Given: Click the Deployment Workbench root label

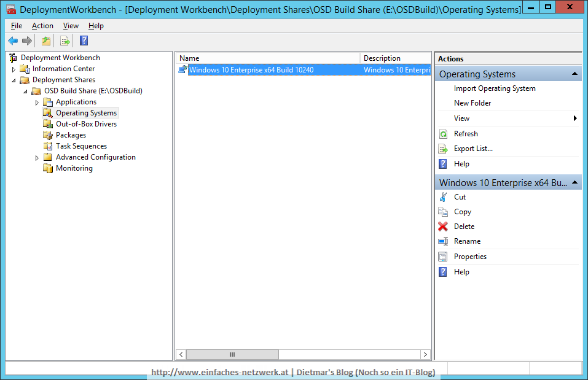Looking at the screenshot, I should pyautogui.click(x=60, y=58).
